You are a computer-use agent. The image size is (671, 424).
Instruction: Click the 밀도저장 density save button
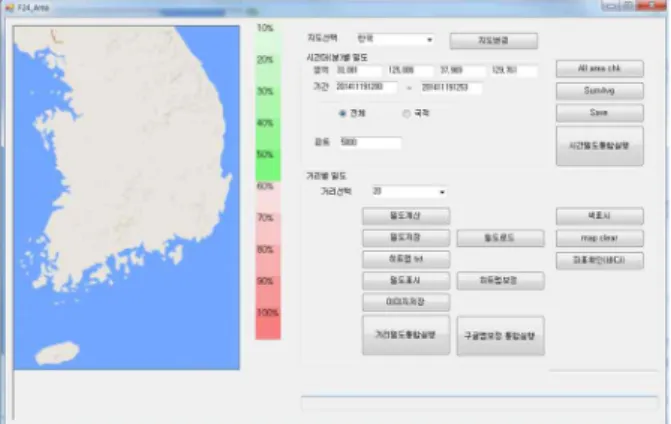(406, 238)
